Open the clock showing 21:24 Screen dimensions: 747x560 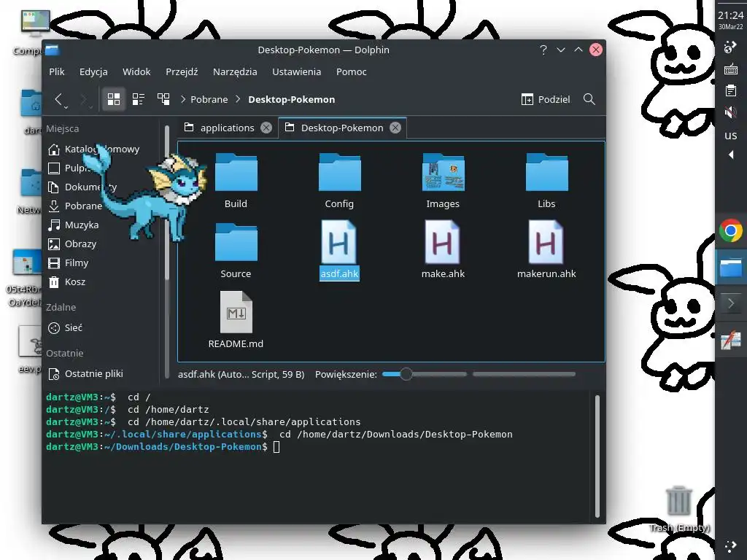(731, 19)
